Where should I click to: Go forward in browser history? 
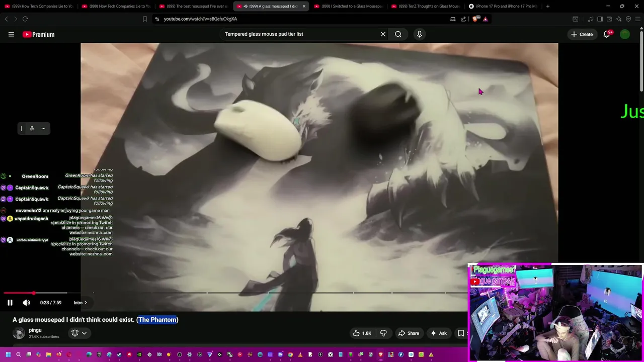click(x=16, y=19)
